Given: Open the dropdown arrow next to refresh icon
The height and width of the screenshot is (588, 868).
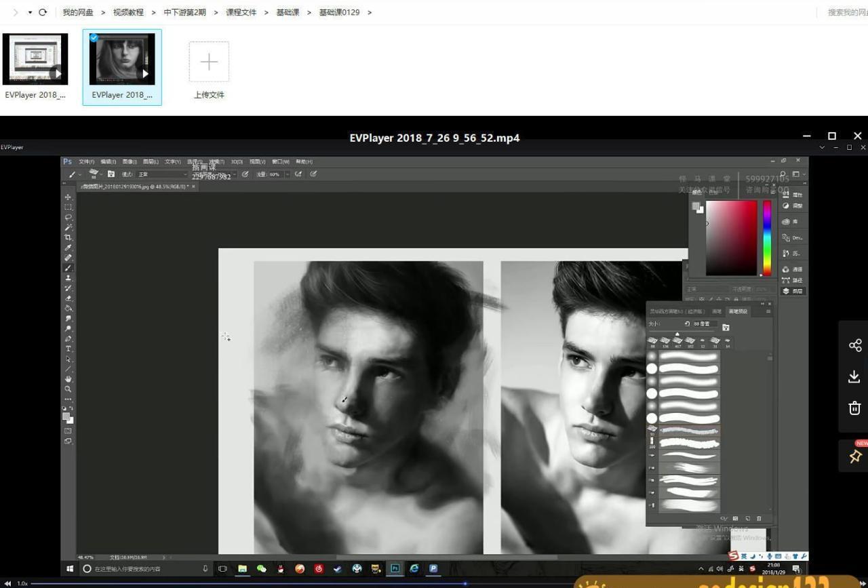Looking at the screenshot, I should (x=30, y=12).
